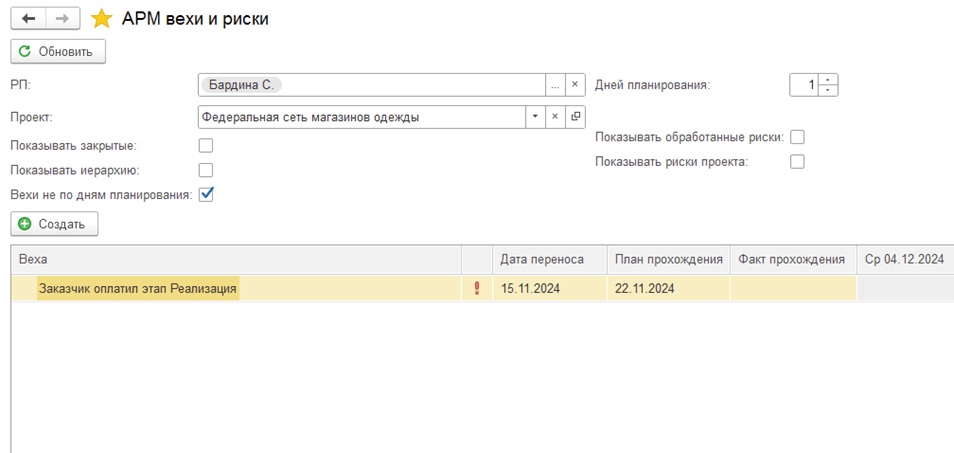Open the selected Проект item form
Image resolution: width=954 pixels, height=453 pixels.
click(575, 117)
